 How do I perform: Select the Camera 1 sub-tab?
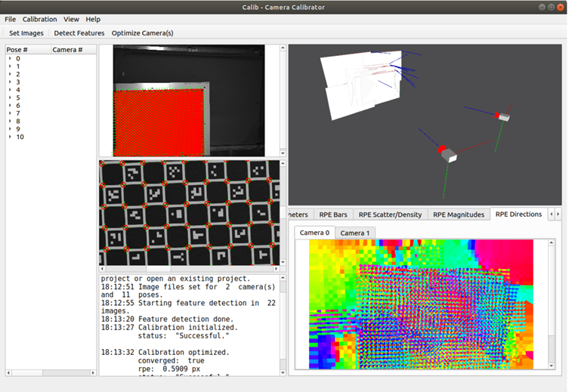(354, 233)
